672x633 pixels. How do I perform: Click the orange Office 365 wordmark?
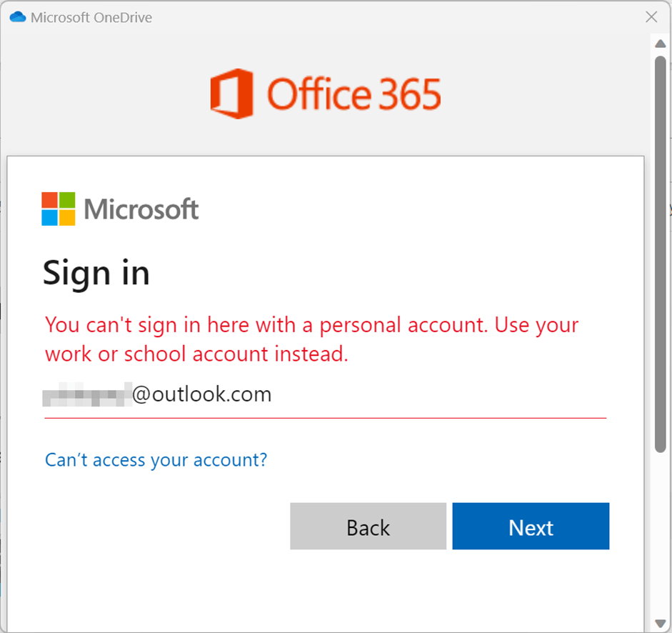(x=353, y=93)
